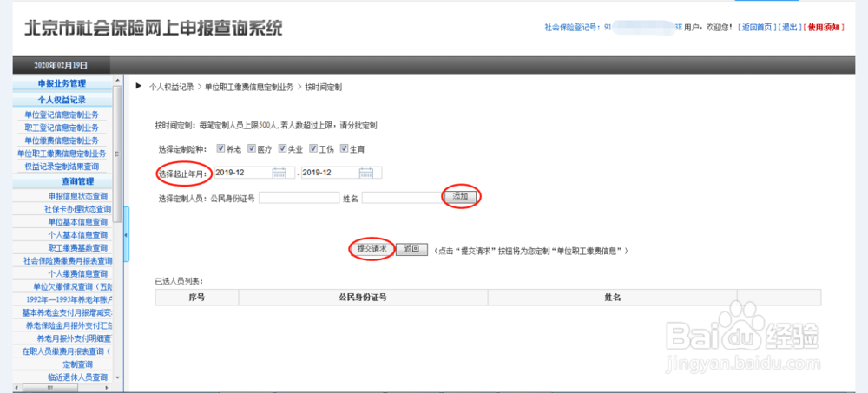Viewport: 868px width, 393px height.
Task: Open calendar picker for end month
Action: pyautogui.click(x=366, y=173)
